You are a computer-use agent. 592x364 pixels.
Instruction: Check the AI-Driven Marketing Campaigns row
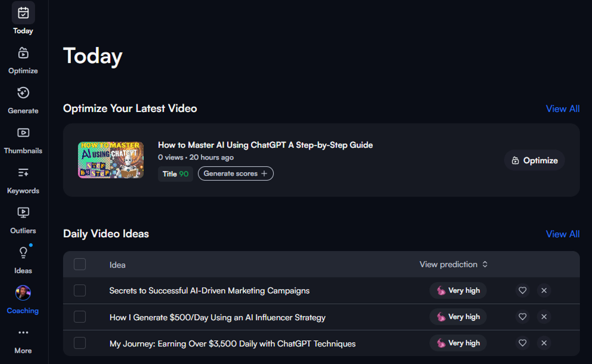point(80,291)
